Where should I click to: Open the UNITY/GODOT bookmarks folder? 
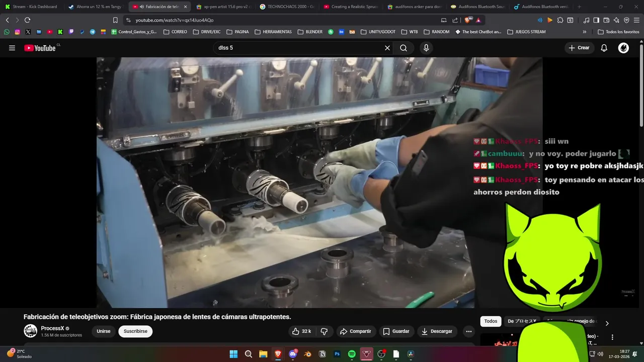pos(377,32)
